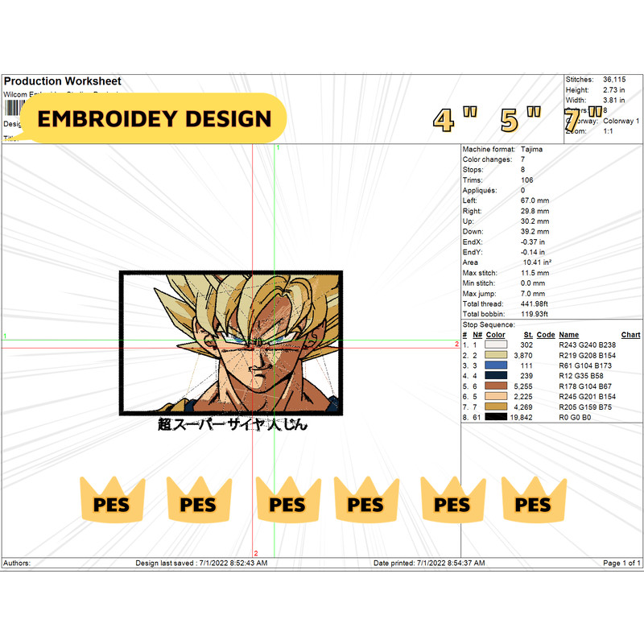
Task: Click the second PES format badge
Action: (198, 503)
